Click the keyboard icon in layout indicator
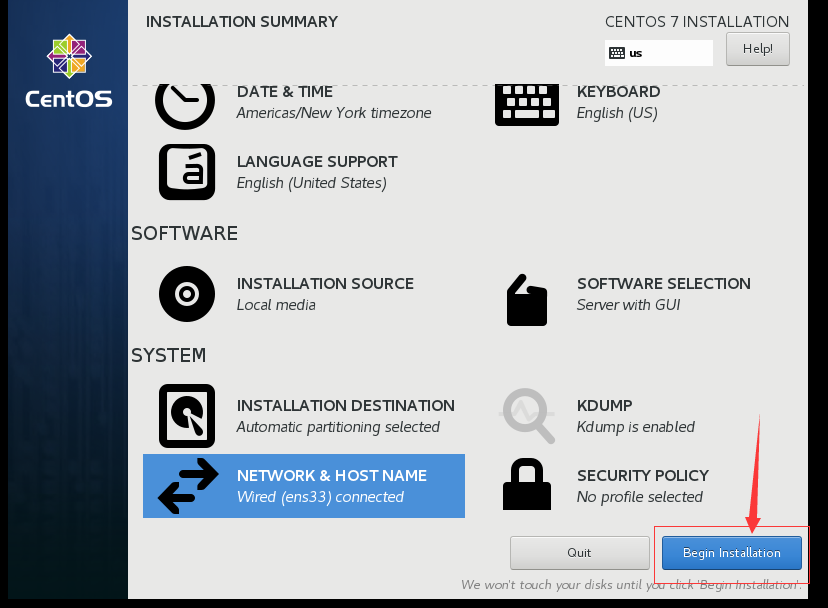 (617, 53)
